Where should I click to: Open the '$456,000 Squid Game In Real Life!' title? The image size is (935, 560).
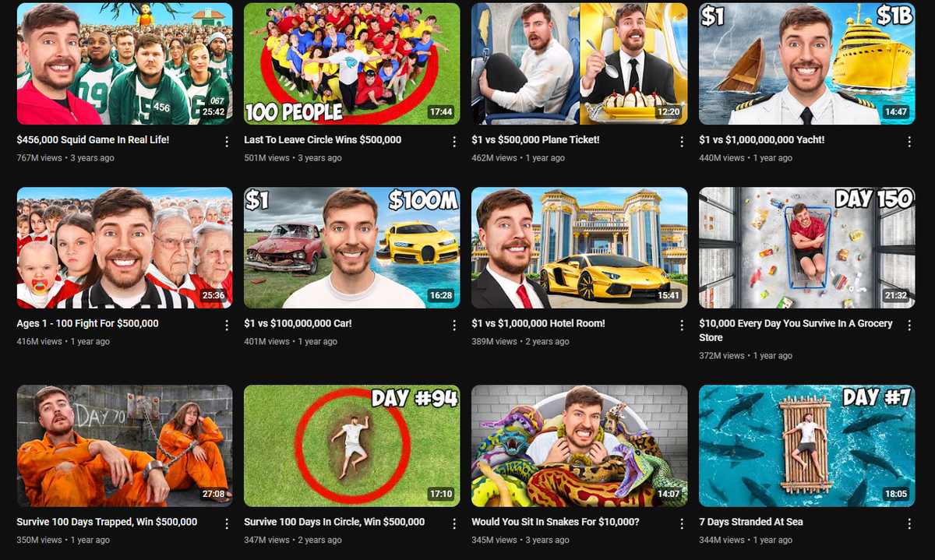[x=93, y=140]
